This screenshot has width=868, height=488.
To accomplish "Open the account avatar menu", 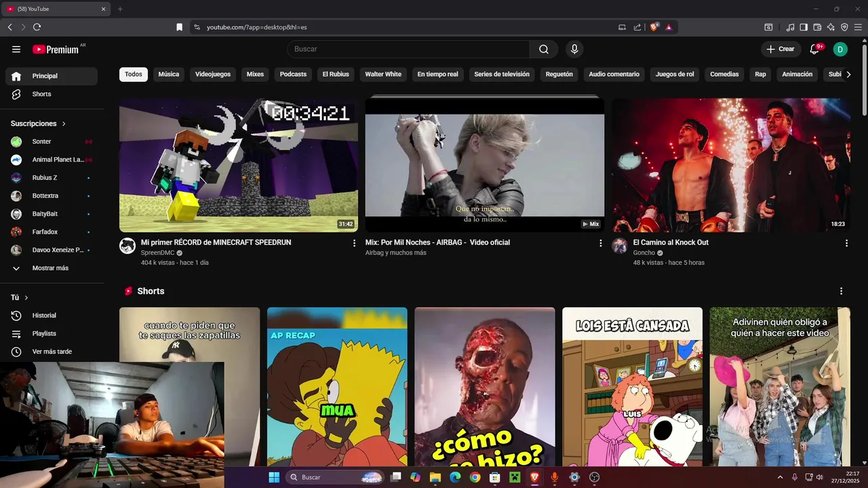I will [840, 49].
